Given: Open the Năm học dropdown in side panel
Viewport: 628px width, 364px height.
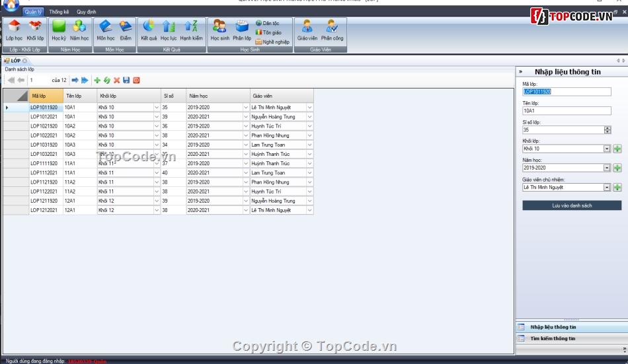Looking at the screenshot, I should point(606,168).
